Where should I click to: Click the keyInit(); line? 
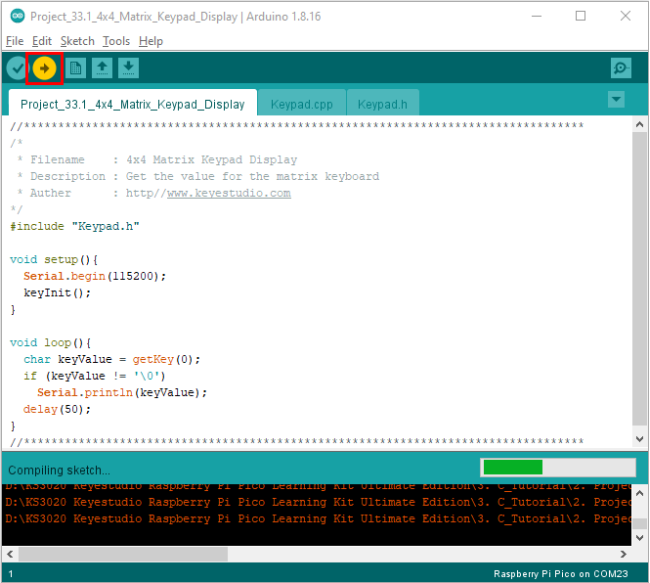pos(57,293)
